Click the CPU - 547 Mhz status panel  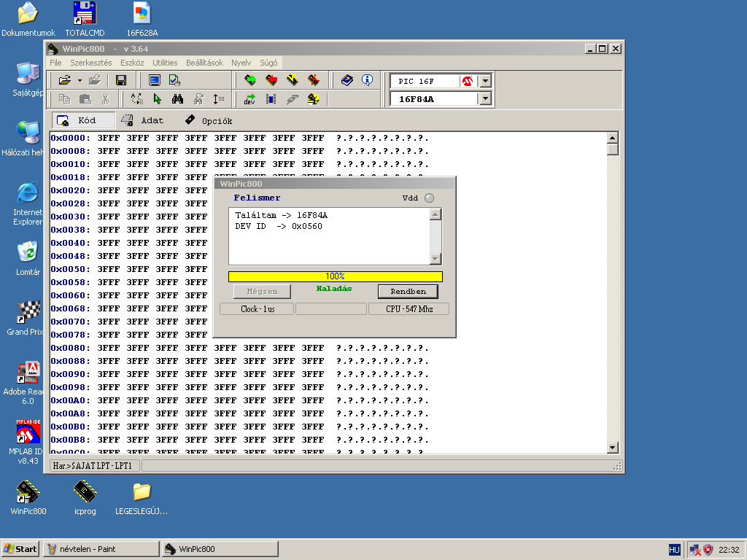click(409, 309)
